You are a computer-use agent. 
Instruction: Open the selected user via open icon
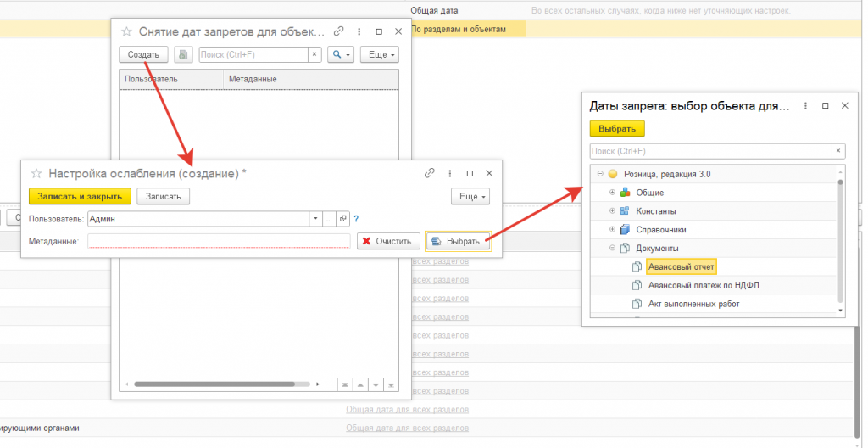[x=343, y=218]
